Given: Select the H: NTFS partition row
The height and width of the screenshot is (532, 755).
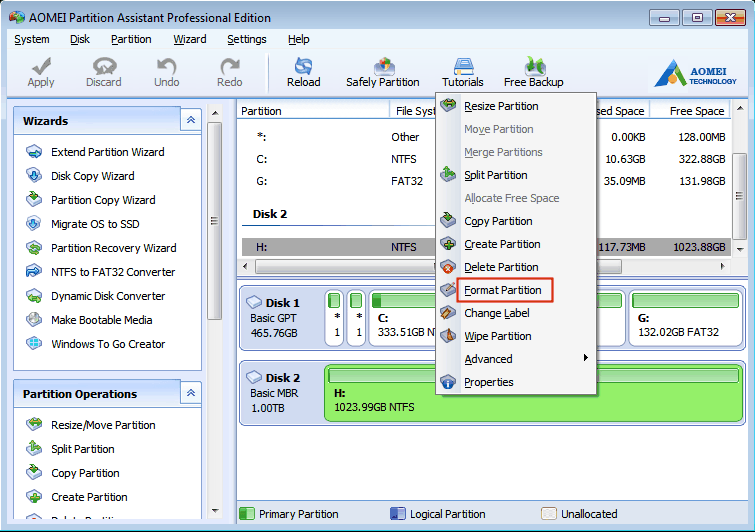Looking at the screenshot, I should [x=486, y=247].
